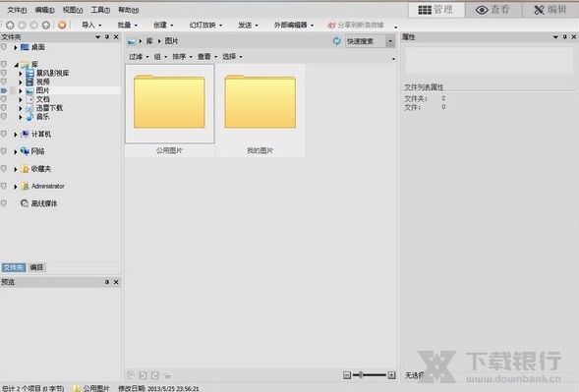Open the 幻灯放映 slideshow dropdown
This screenshot has height=392, width=579.
coord(205,26)
